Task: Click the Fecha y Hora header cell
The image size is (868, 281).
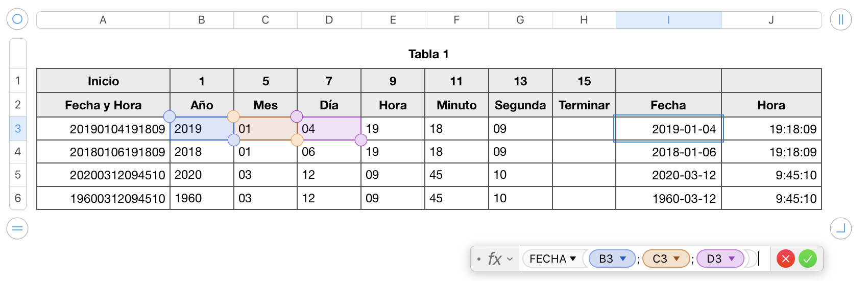Action: [103, 105]
